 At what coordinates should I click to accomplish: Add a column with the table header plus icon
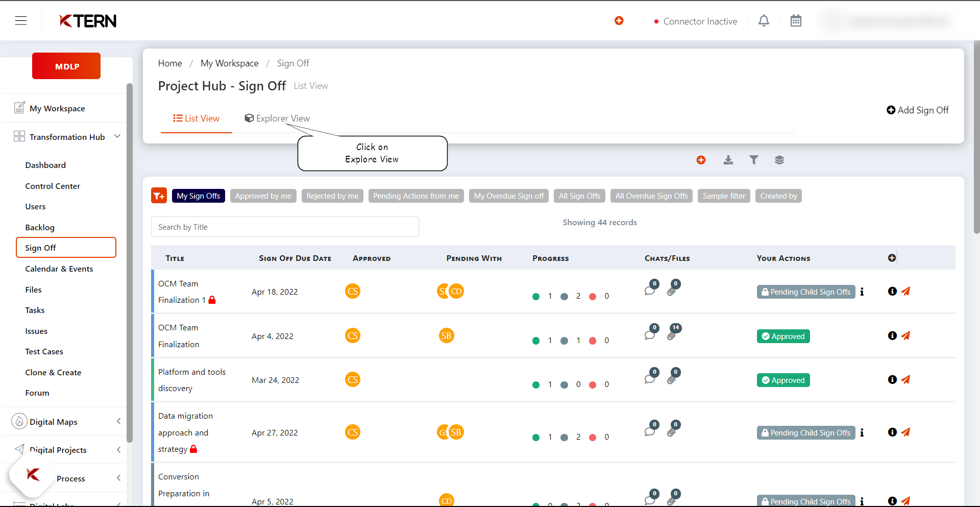[892, 258]
